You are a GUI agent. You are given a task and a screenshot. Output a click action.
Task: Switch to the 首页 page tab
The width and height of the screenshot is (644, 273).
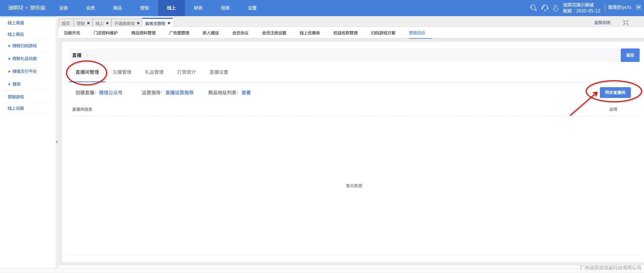coord(66,23)
